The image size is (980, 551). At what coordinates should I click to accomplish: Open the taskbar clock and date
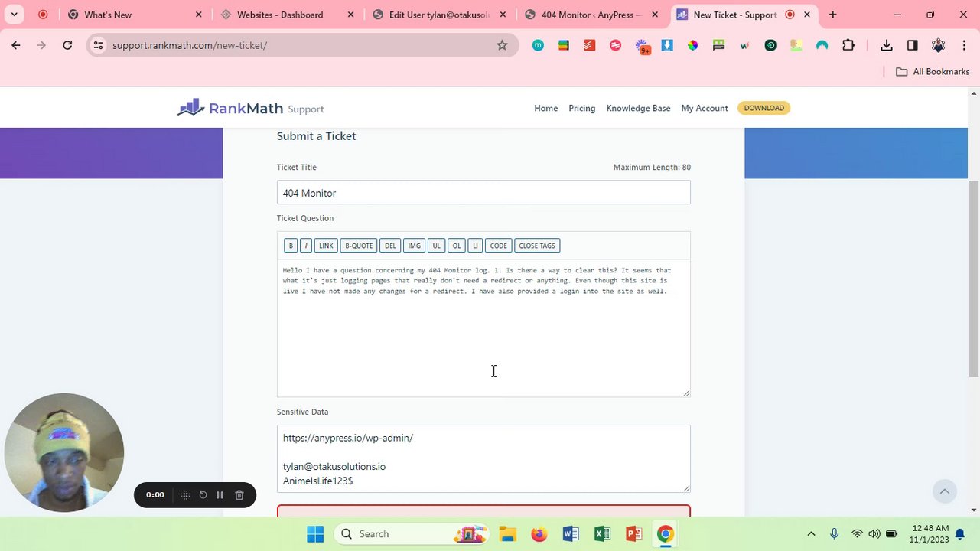pyautogui.click(x=928, y=534)
